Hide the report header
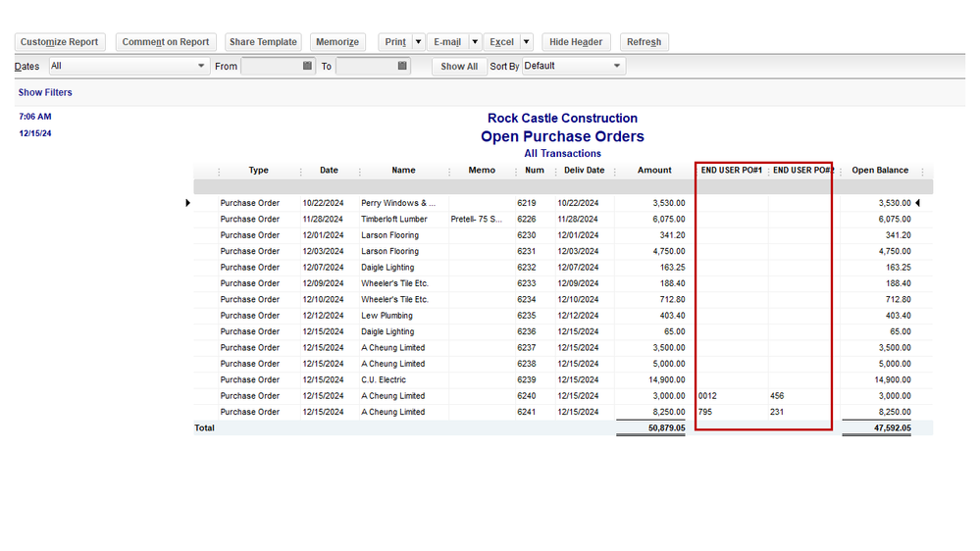Screen dimensions: 980x551 click(576, 42)
